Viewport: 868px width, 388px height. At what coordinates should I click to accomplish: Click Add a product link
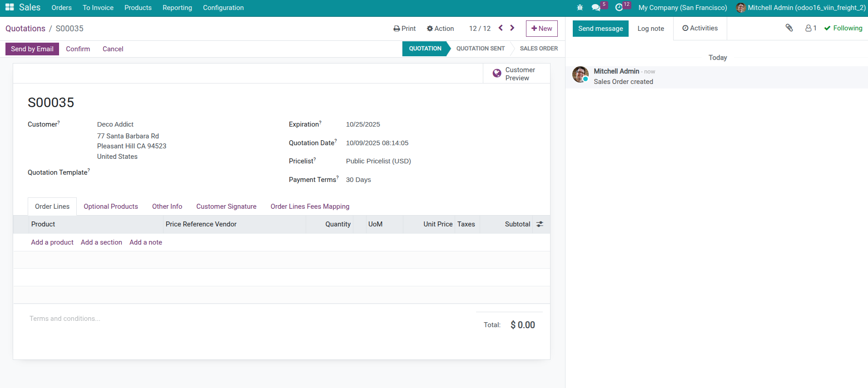point(52,242)
